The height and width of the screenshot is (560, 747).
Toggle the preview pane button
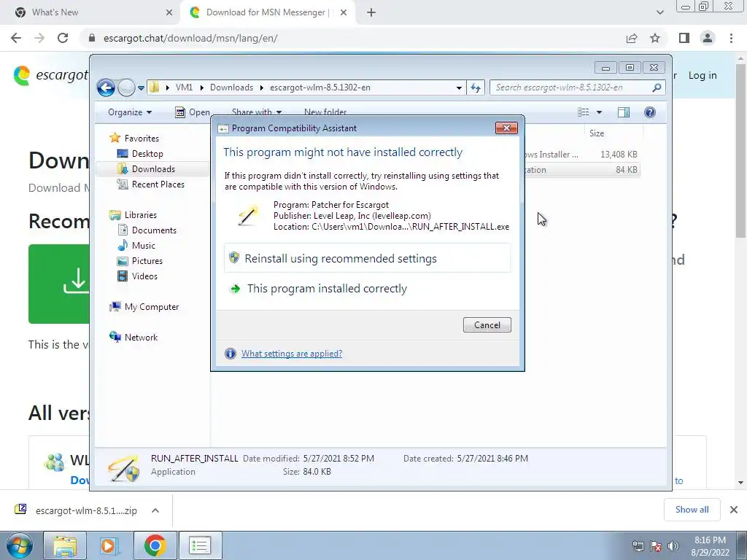[624, 112]
